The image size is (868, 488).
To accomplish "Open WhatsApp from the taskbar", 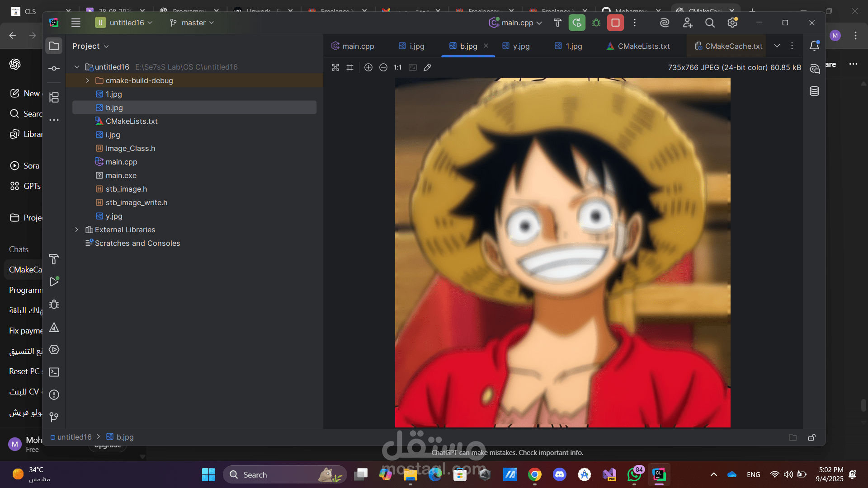I will coord(634,474).
